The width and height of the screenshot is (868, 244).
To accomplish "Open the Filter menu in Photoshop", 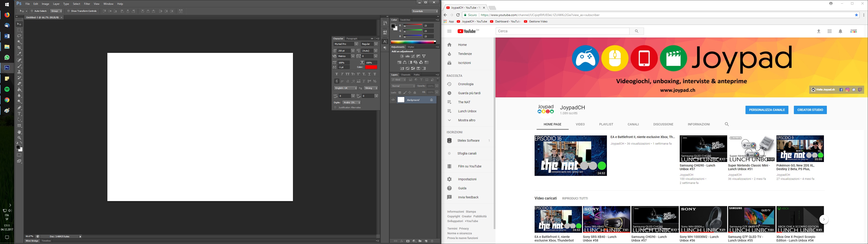I will pos(87,4).
